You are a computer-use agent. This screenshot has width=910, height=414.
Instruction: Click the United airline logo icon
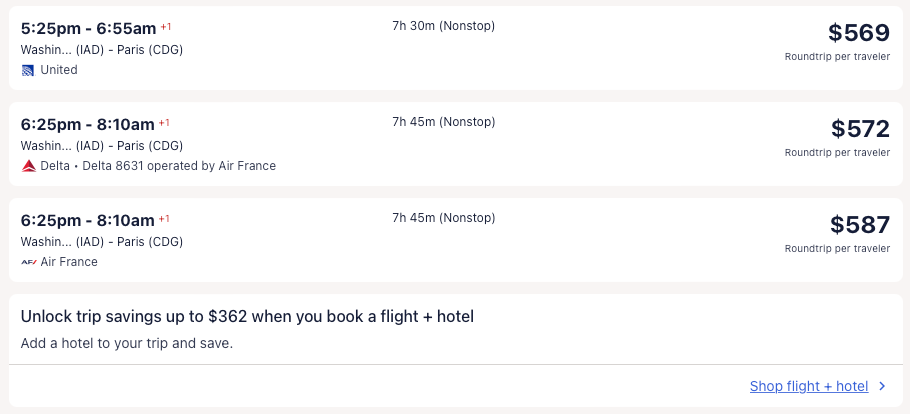[x=28, y=70]
